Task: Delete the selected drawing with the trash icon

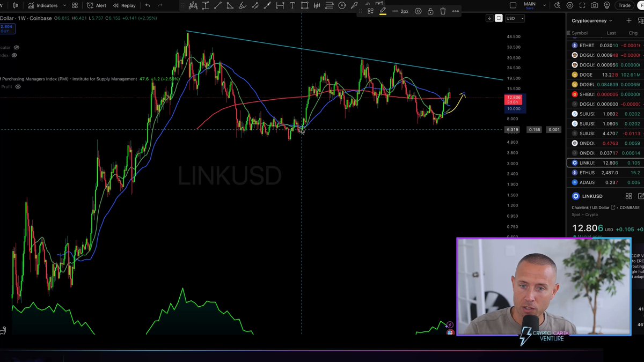Action: (x=443, y=11)
